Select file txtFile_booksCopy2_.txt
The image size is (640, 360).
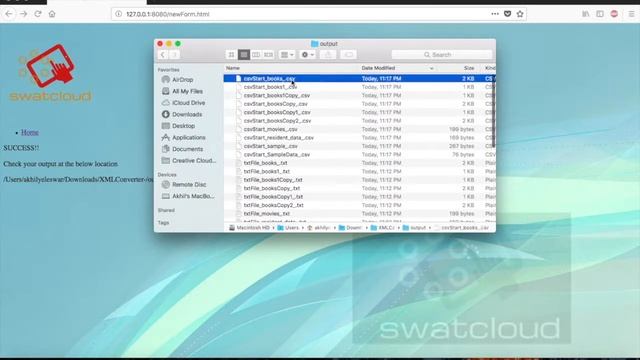point(359,205)
